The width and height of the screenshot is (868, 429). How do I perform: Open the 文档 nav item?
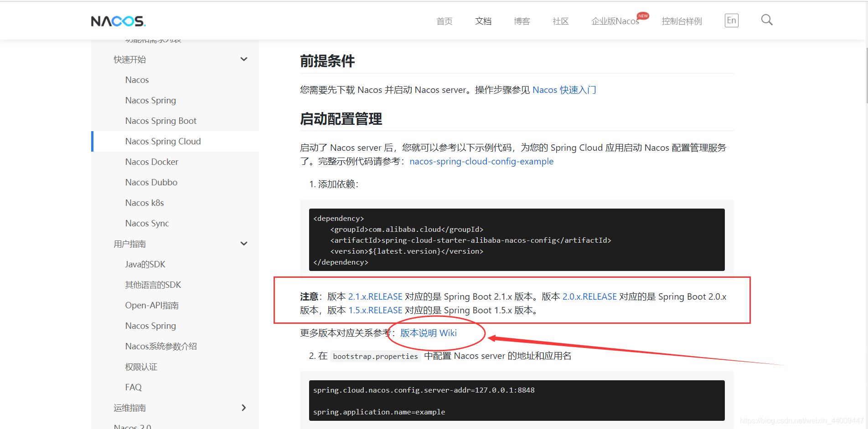(x=483, y=21)
